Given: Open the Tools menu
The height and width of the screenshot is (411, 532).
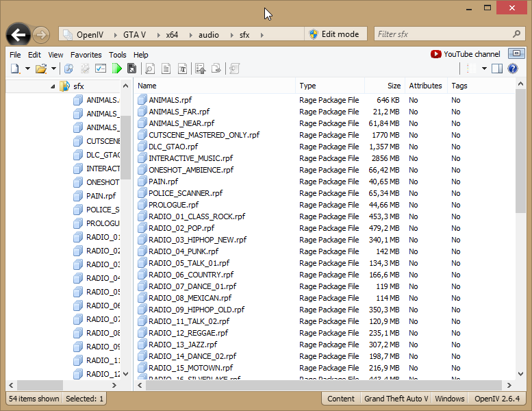Looking at the screenshot, I should click(117, 55).
